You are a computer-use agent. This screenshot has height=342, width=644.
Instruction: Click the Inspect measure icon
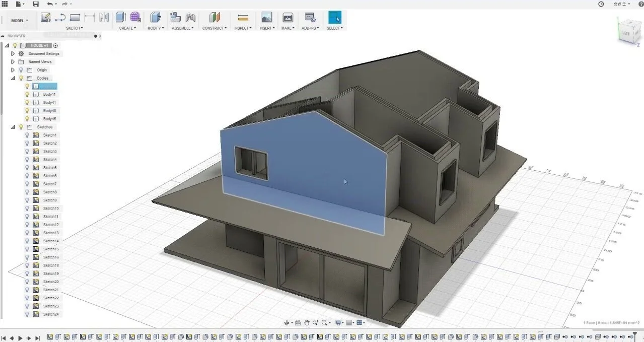[x=243, y=18]
